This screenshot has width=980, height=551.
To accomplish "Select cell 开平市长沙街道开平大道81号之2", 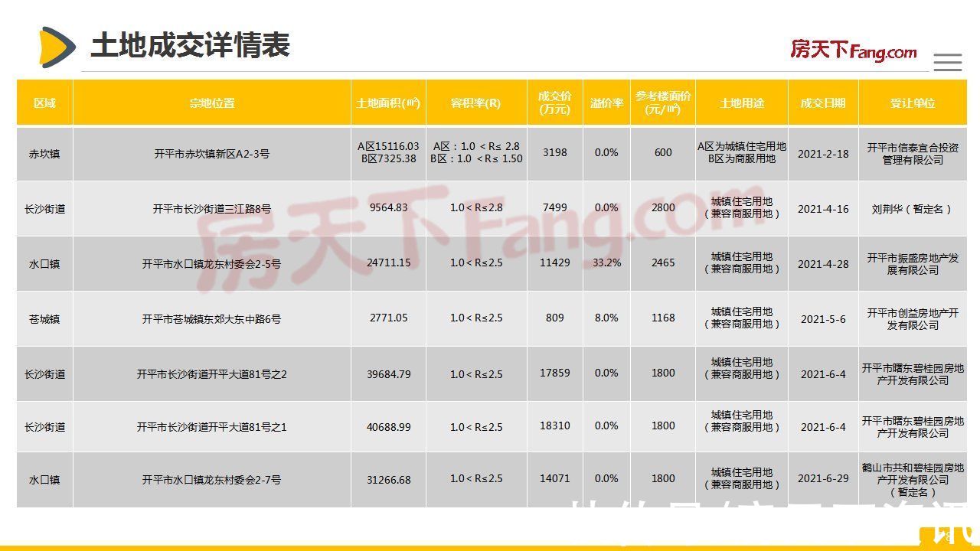I will point(212,374).
